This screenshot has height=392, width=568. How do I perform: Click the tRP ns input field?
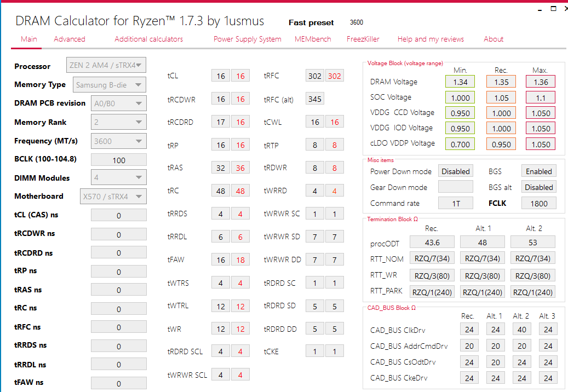click(119, 272)
